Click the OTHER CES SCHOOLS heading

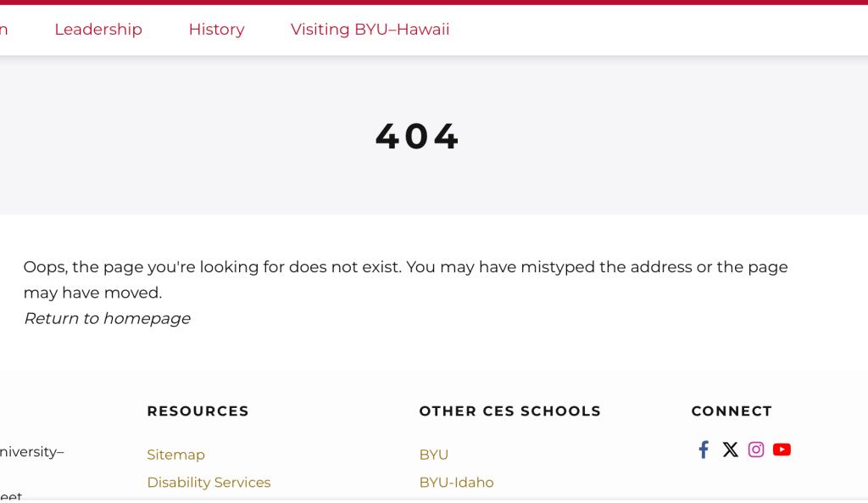point(509,411)
